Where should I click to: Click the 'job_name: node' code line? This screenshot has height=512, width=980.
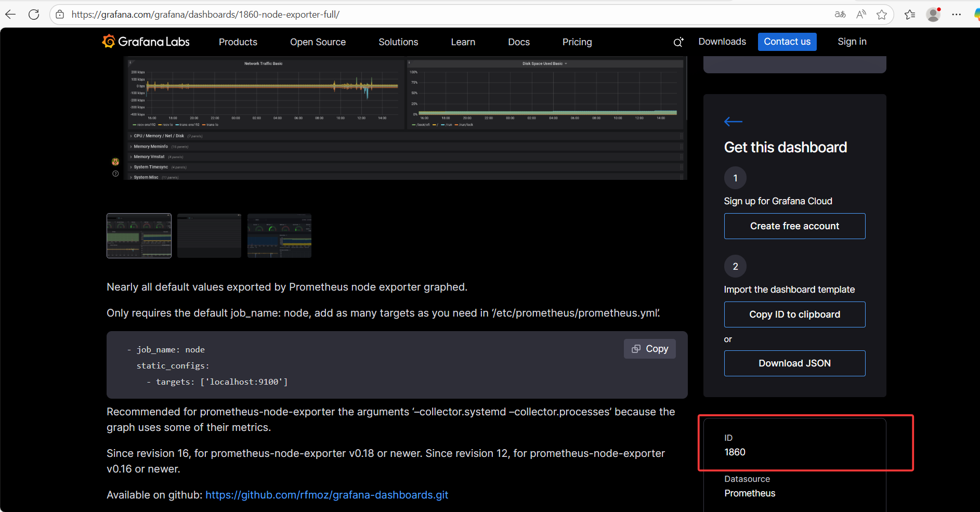click(166, 350)
